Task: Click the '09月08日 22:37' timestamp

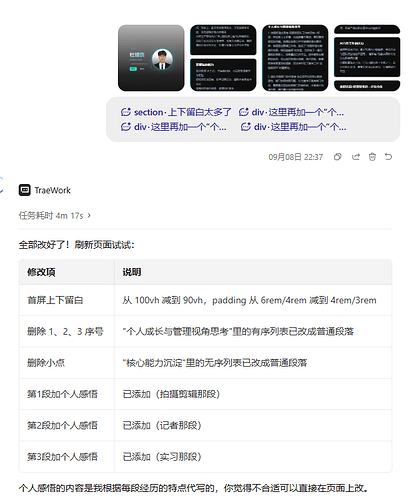Action: (x=296, y=157)
